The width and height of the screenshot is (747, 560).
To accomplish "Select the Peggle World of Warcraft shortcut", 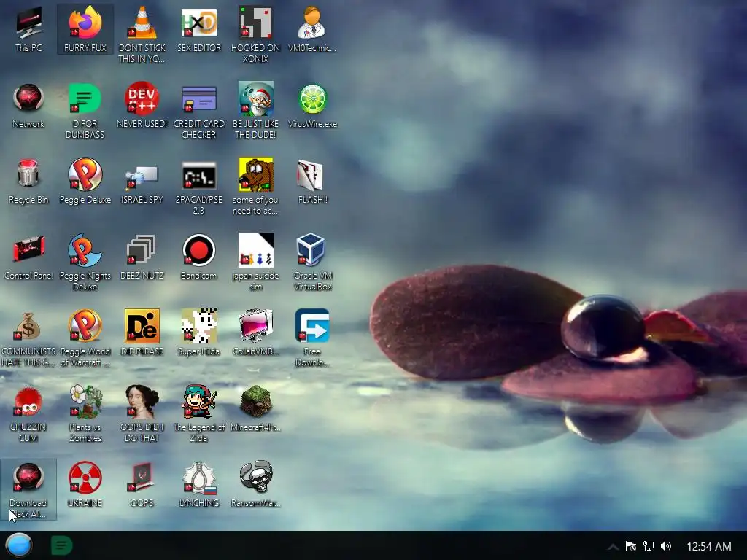I will point(85,338).
